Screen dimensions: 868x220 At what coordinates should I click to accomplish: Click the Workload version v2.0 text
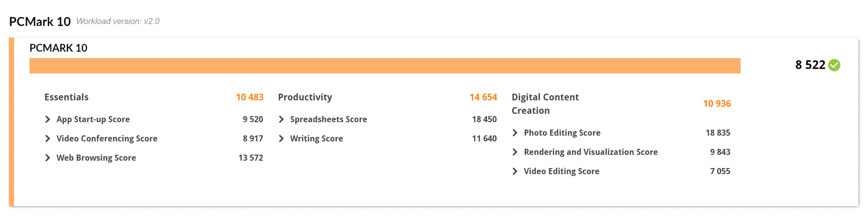coord(118,21)
